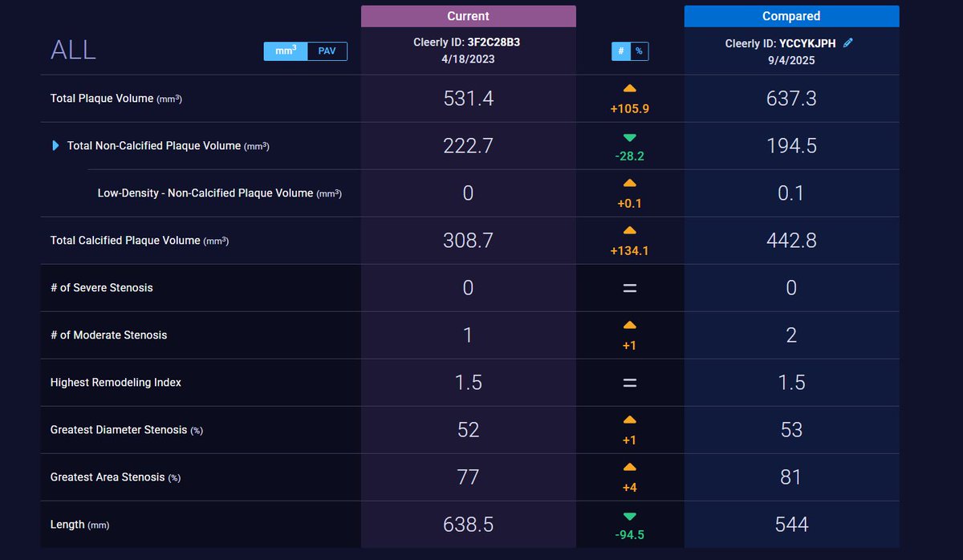Click current Greatest Area Stenosis value 77
963x560 pixels.
pos(468,477)
